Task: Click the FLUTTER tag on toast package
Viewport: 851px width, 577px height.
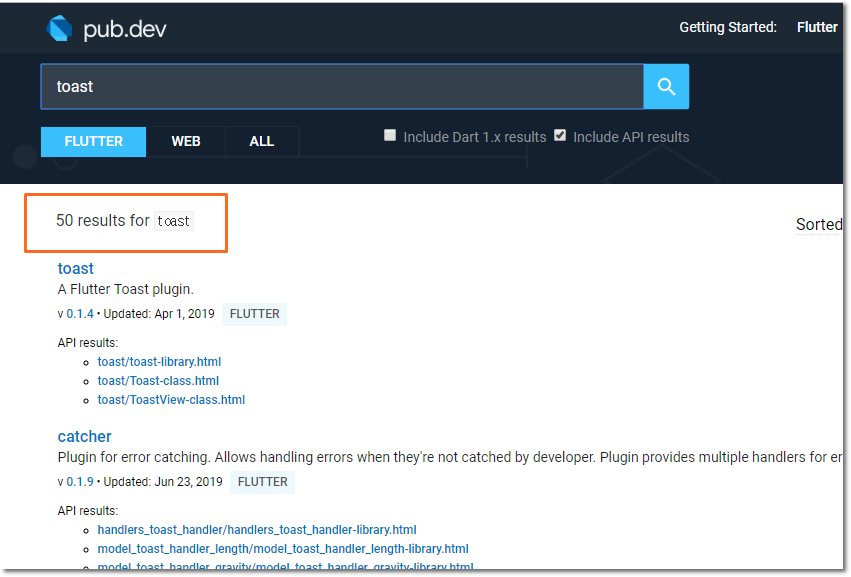Action: [x=255, y=314]
